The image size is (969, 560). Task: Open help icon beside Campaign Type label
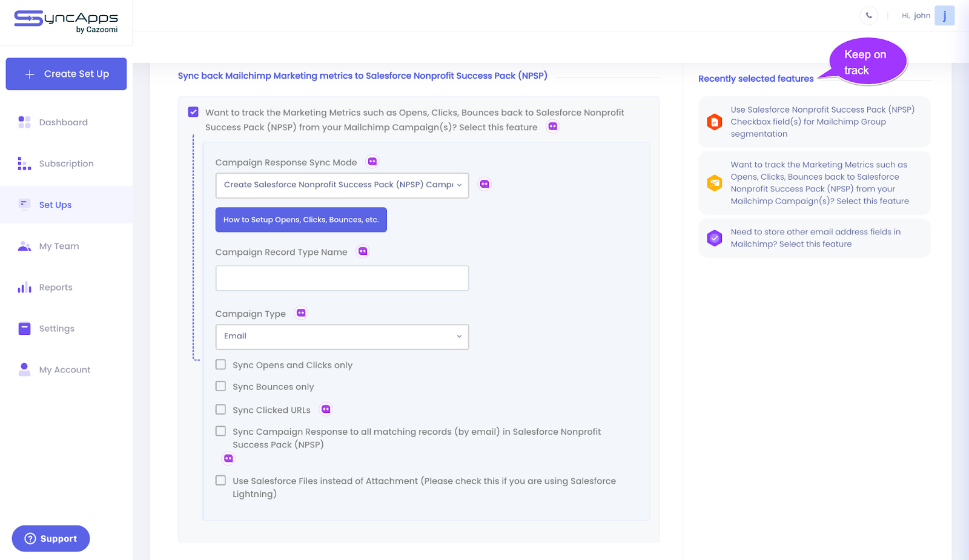[x=301, y=313]
